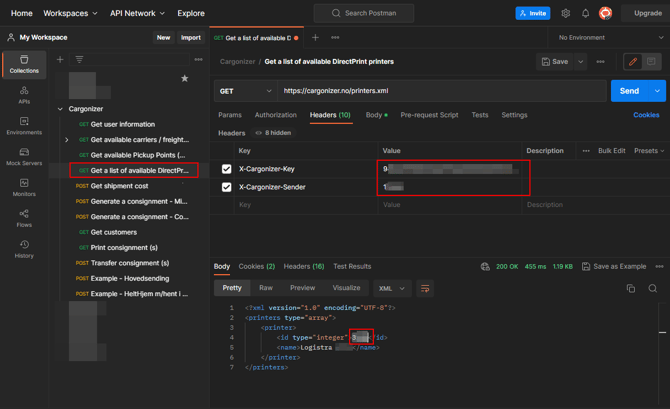This screenshot has width=670, height=409.
Task: Open the Save options dropdown arrow
Action: pyautogui.click(x=581, y=62)
